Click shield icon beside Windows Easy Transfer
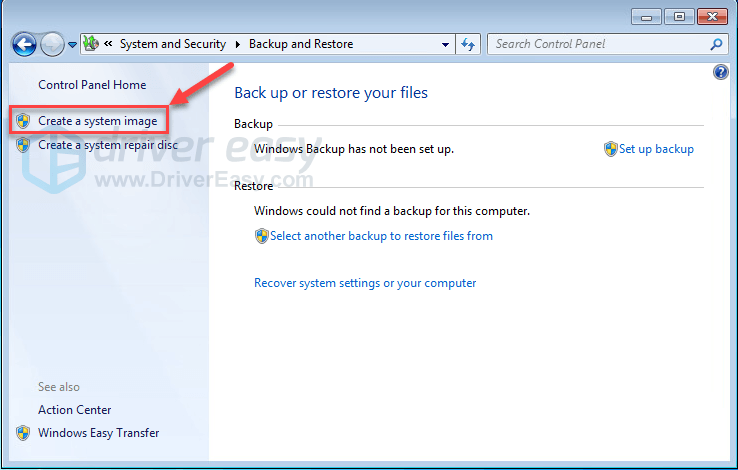Viewport: 738px width, 470px height. pyautogui.click(x=23, y=433)
